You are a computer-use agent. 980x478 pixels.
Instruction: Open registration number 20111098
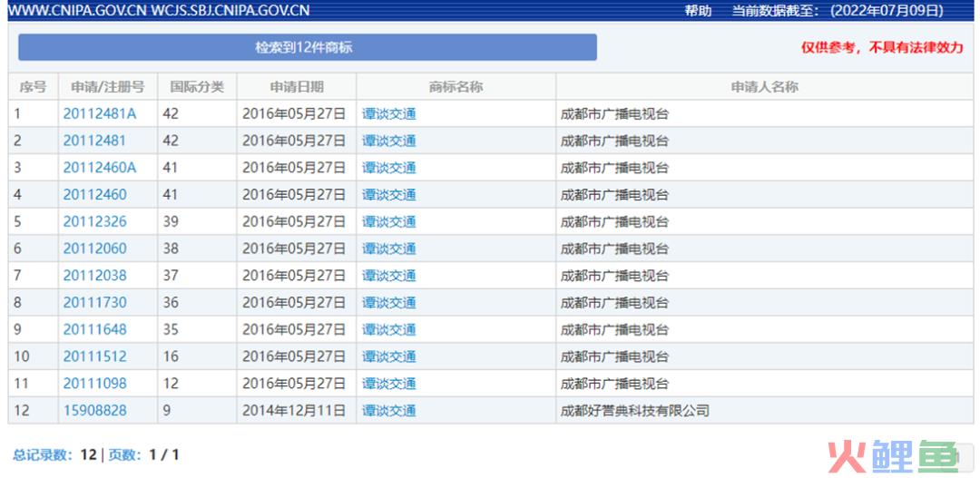point(94,383)
